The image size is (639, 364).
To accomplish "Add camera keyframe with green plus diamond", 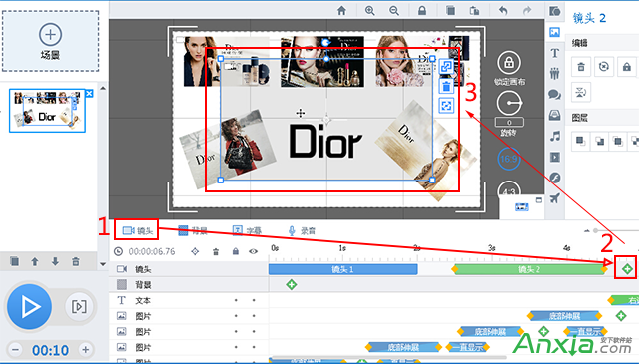I will (x=627, y=268).
